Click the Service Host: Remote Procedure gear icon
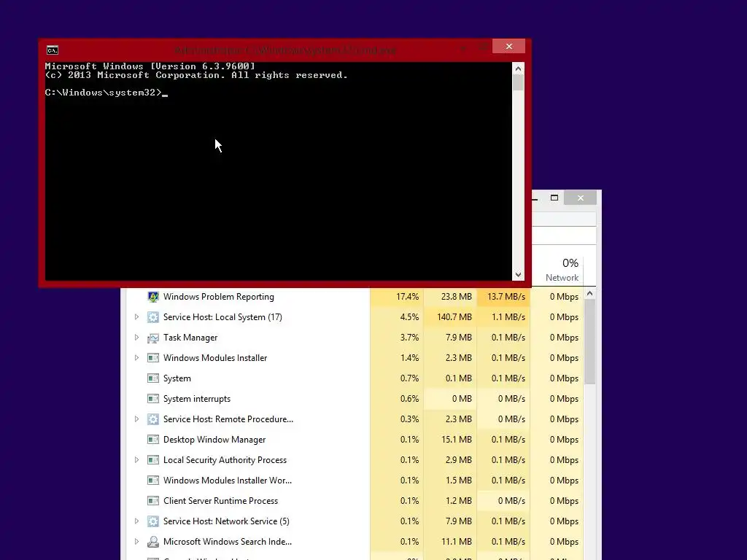Image resolution: width=747 pixels, height=560 pixels. pos(153,419)
